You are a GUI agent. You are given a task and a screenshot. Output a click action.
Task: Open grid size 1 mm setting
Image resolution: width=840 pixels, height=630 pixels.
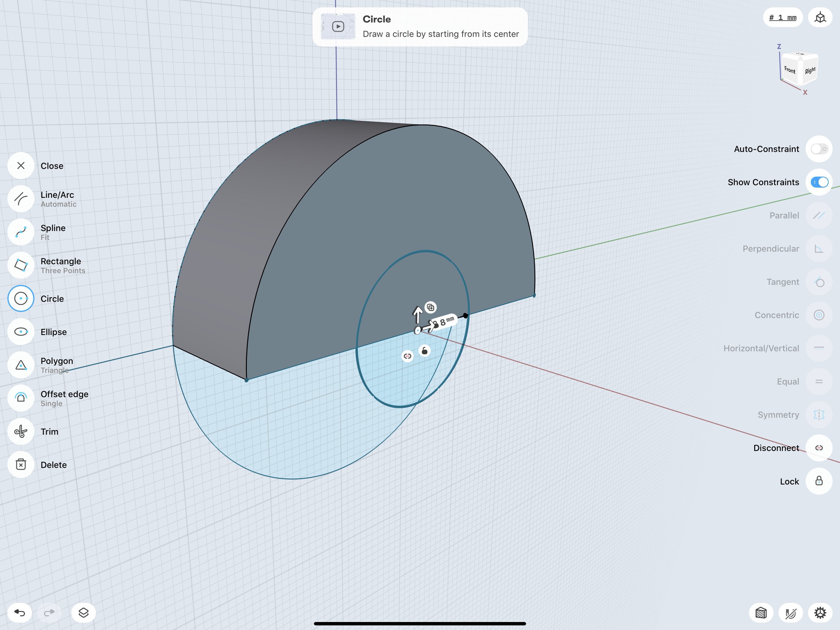(782, 18)
